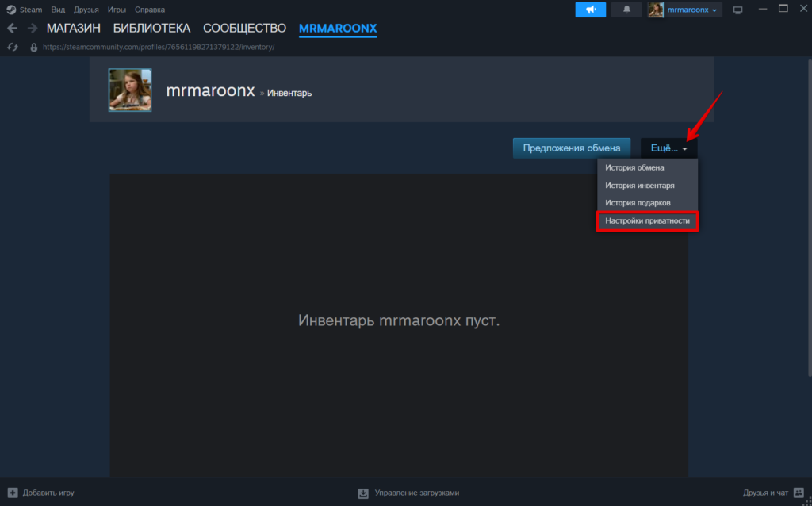Click the page vertical scrollbar
Screen dimensions: 812x506
pyautogui.click(x=810, y=217)
